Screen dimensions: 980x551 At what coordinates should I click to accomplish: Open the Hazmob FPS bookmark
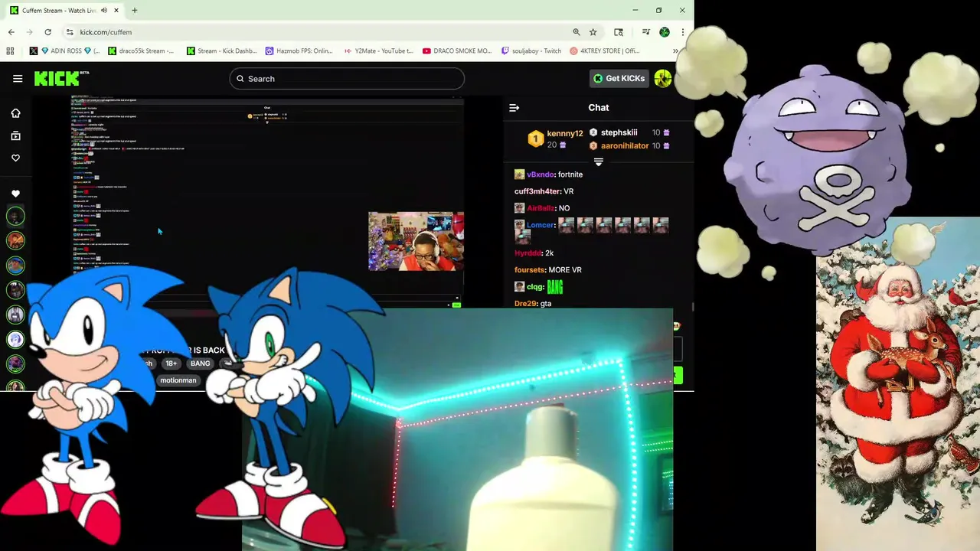pyautogui.click(x=299, y=51)
